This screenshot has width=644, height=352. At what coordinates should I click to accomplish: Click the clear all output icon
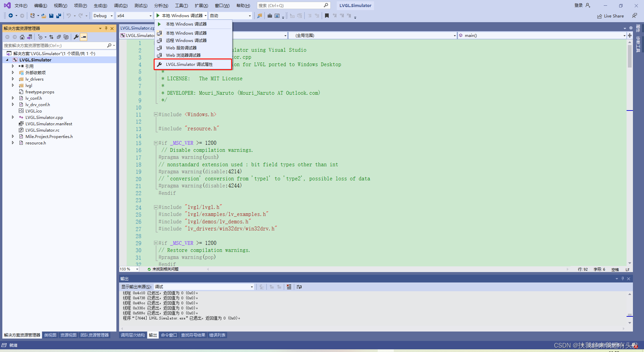pyautogui.click(x=289, y=287)
